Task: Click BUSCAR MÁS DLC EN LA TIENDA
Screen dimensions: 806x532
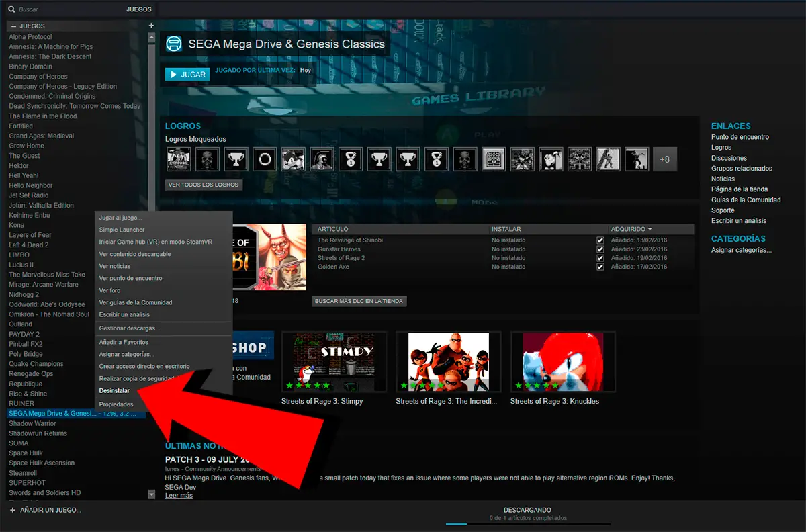Action: point(359,301)
